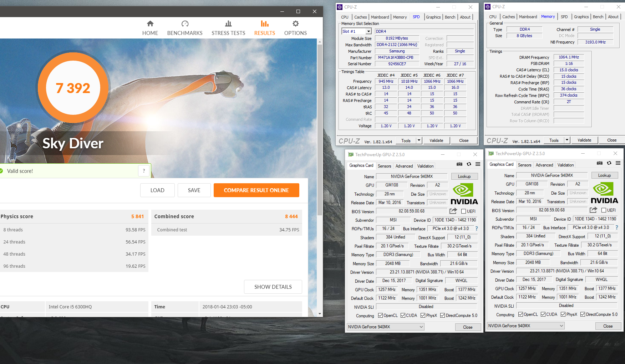This screenshot has height=364, width=625.
Task: Click GPU-Z app icon in left GPU-Z titlebar
Action: (351, 154)
